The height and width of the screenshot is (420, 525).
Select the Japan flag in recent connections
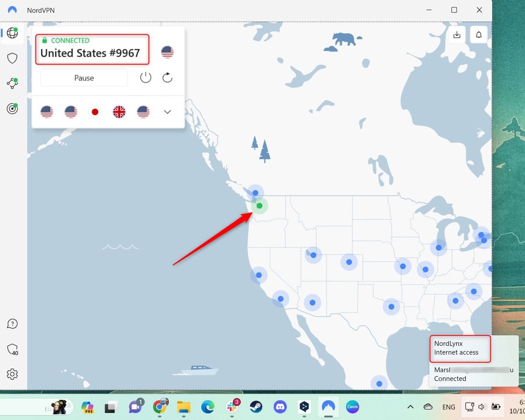coord(95,111)
